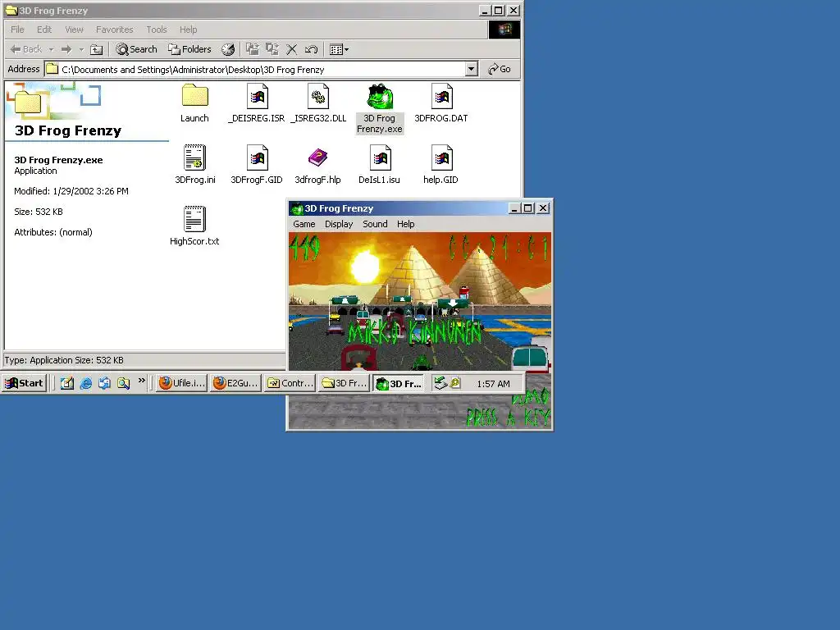
Task: Select the 3DFrog.ini settings file
Action: coord(195,164)
